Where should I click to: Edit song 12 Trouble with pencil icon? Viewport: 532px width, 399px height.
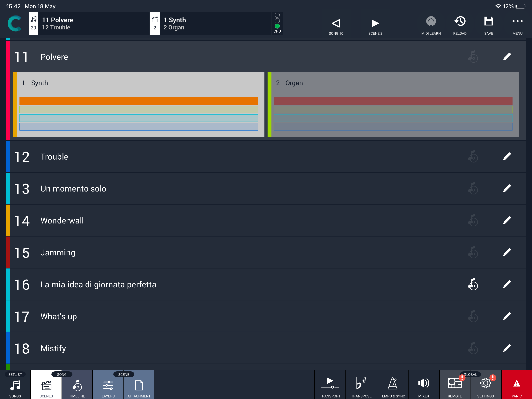point(507,156)
